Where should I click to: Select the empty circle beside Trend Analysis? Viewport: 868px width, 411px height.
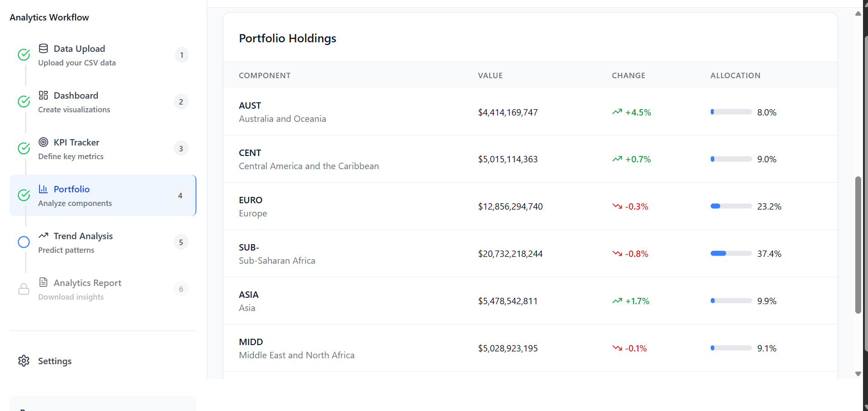(24, 242)
